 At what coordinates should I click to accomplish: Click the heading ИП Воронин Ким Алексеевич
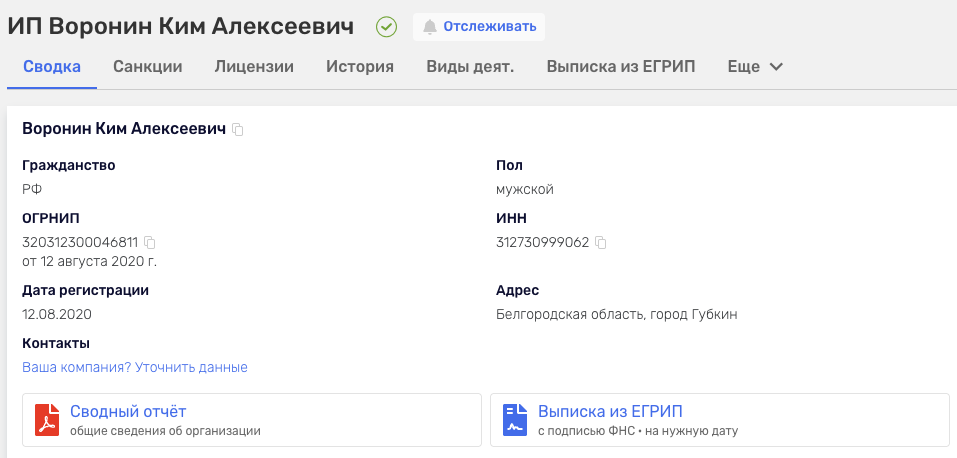181,27
